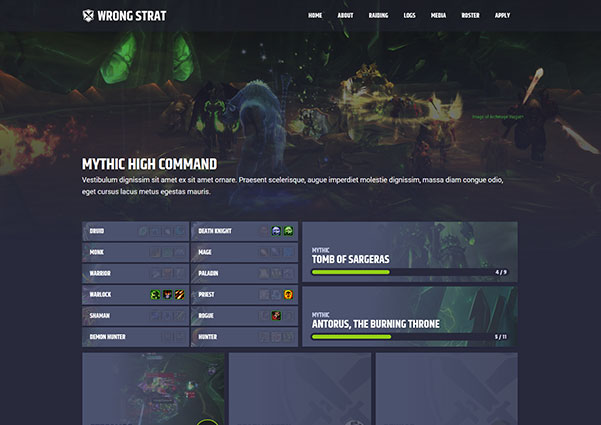Click the faded Elemental icon in Shaman row

point(155,315)
